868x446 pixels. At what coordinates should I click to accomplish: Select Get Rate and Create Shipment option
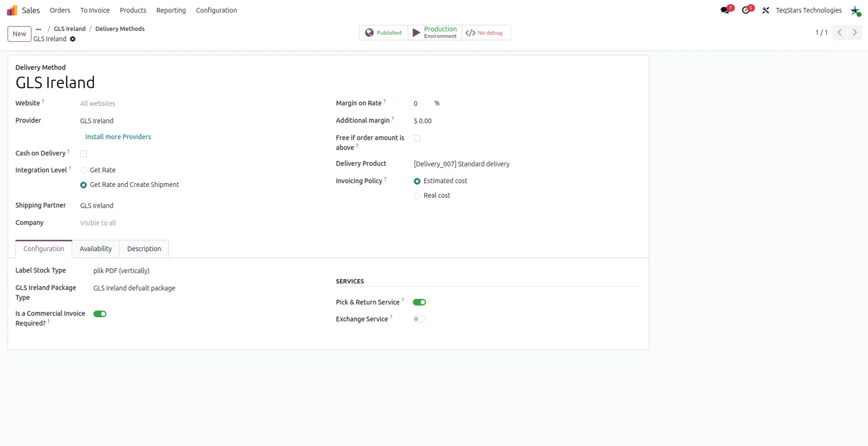click(x=84, y=185)
